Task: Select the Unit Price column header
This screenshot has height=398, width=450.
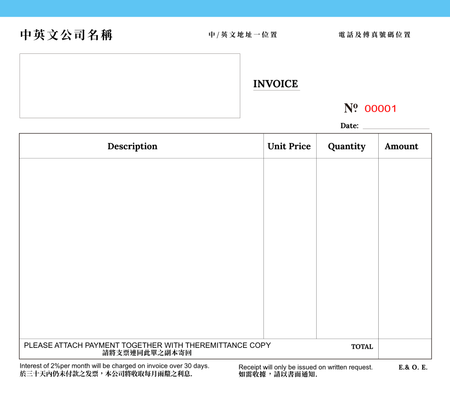Action: (289, 146)
